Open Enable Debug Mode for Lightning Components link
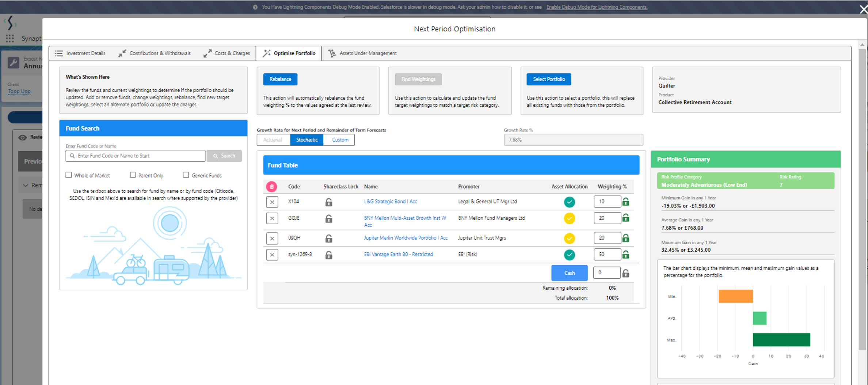The image size is (868, 385). coord(597,7)
